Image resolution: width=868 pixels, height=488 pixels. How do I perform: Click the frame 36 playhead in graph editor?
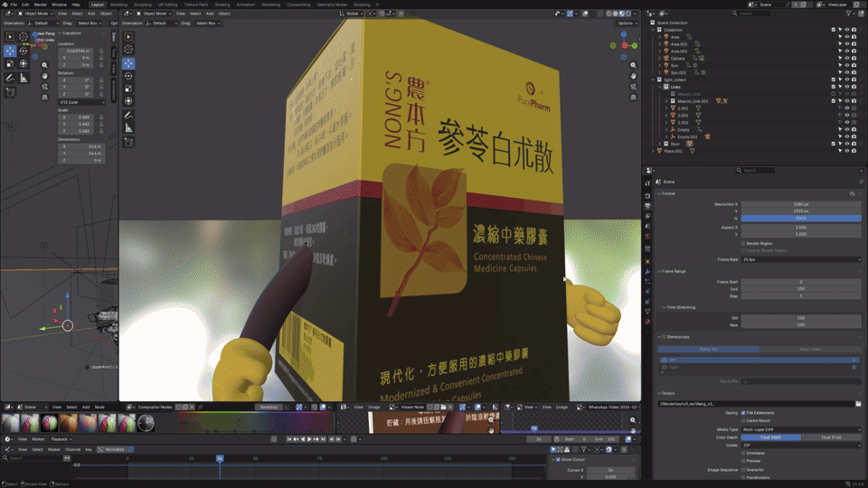220,458
